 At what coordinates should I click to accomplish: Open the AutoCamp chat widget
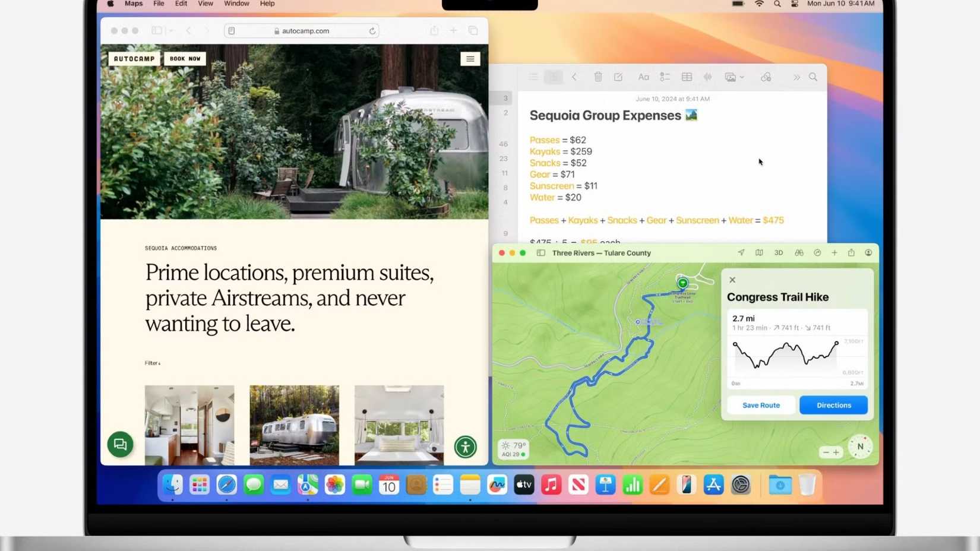[120, 444]
